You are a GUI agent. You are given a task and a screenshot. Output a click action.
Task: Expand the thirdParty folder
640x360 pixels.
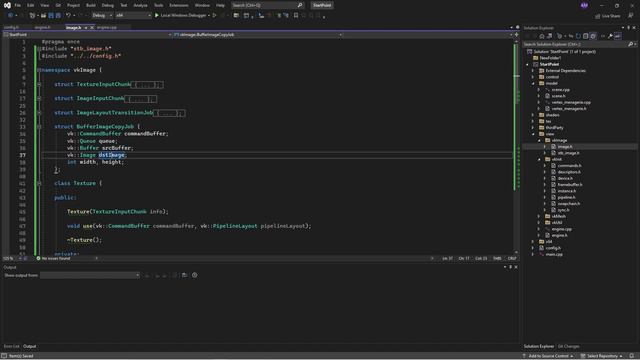coord(533,128)
